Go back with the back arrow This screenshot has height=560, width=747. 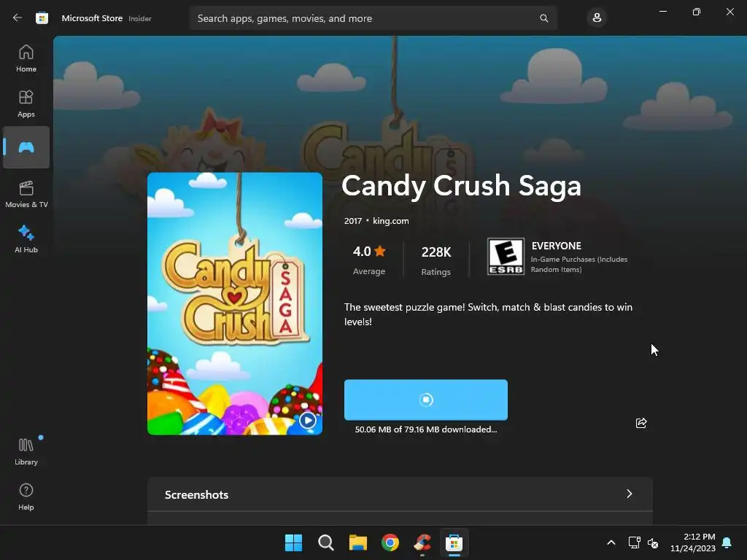[18, 18]
